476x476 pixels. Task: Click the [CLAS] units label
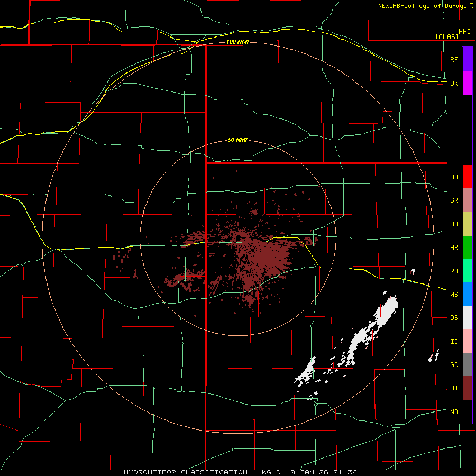tap(447, 36)
